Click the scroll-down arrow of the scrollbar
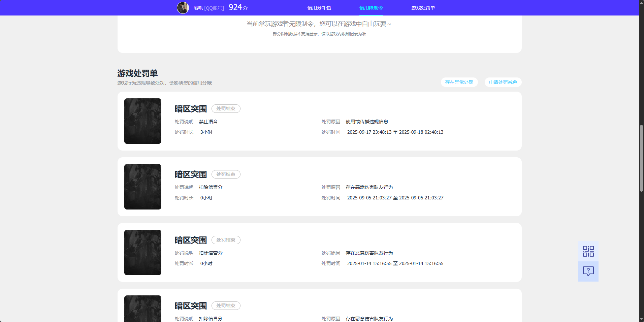 [x=641, y=319]
